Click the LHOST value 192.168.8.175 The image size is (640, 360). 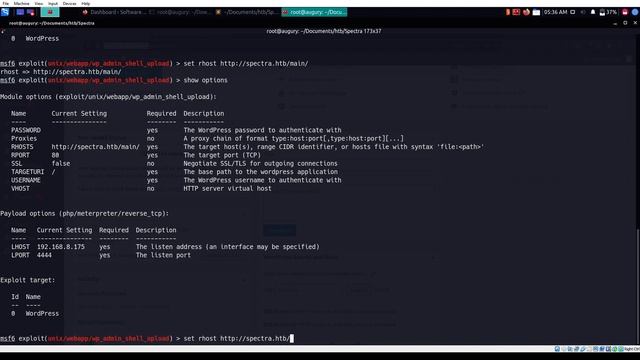pos(61,247)
